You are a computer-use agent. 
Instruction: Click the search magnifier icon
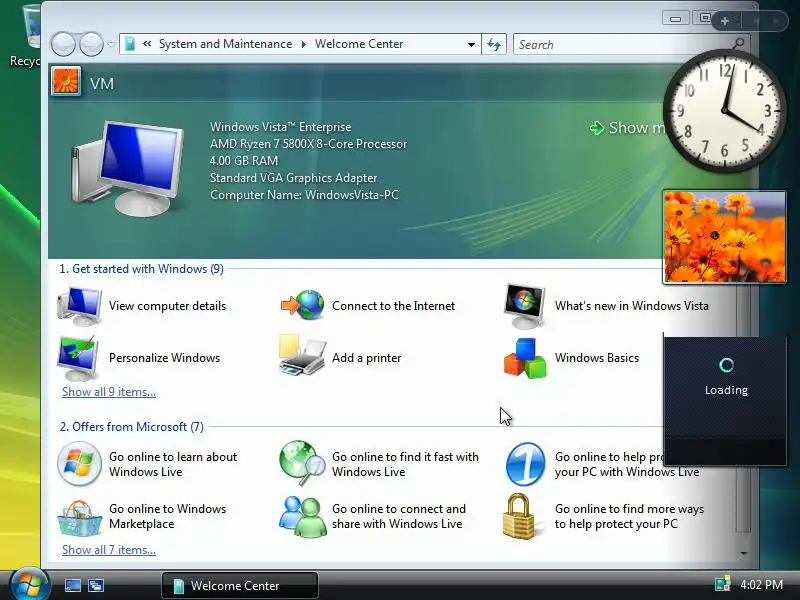738,44
